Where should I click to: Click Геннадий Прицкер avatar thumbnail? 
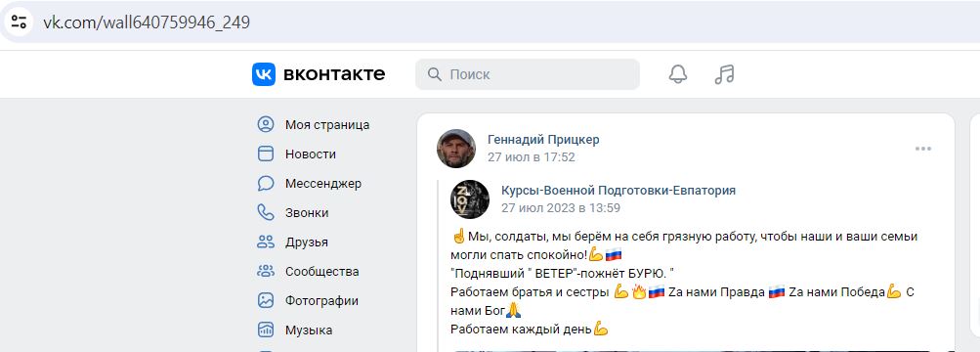(456, 149)
